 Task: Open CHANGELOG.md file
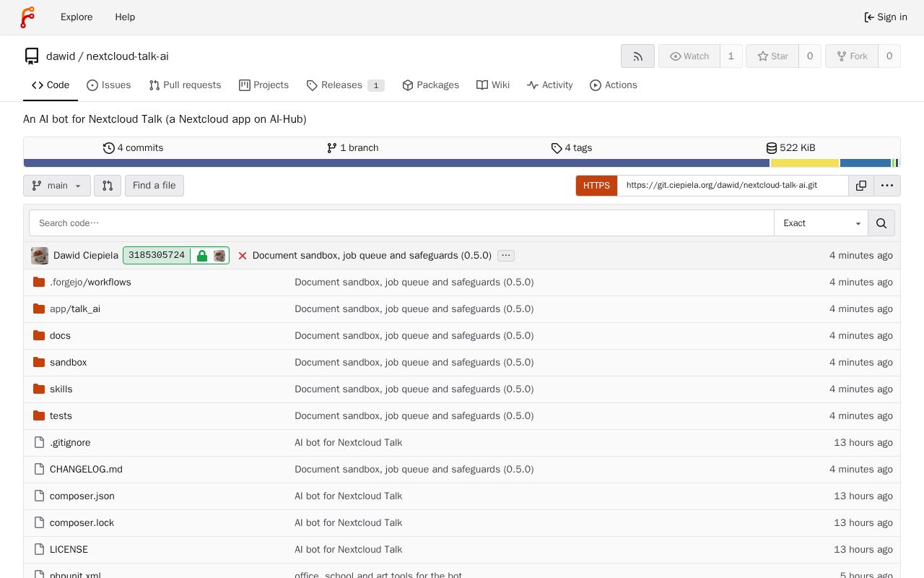(86, 470)
